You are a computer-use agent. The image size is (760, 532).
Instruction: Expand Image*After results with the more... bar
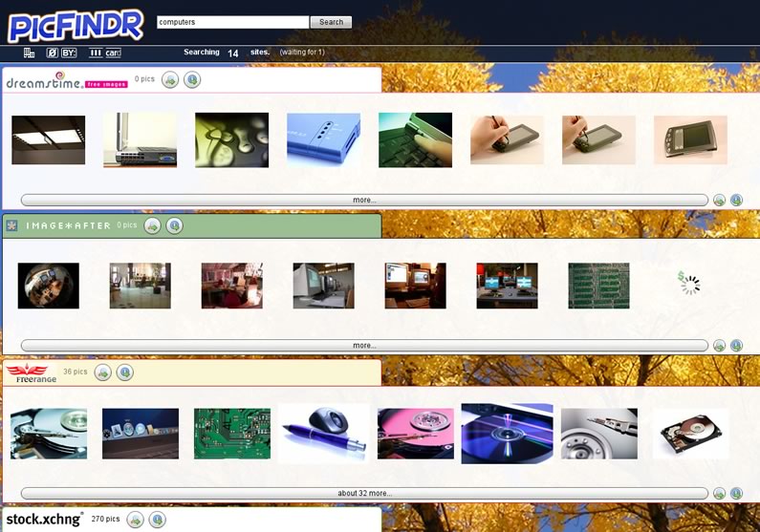364,345
